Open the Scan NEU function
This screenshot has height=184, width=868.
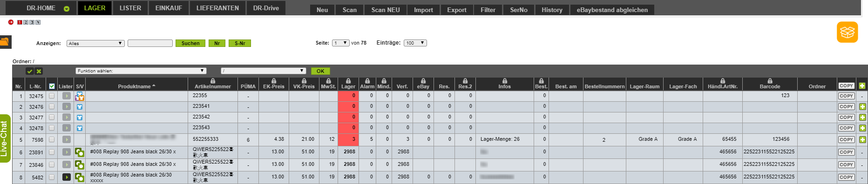click(386, 10)
